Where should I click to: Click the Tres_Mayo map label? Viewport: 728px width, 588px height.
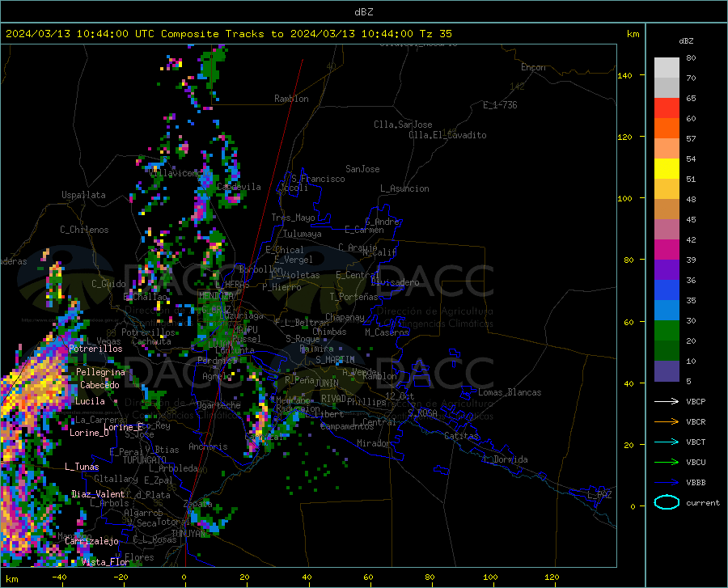tap(293, 218)
